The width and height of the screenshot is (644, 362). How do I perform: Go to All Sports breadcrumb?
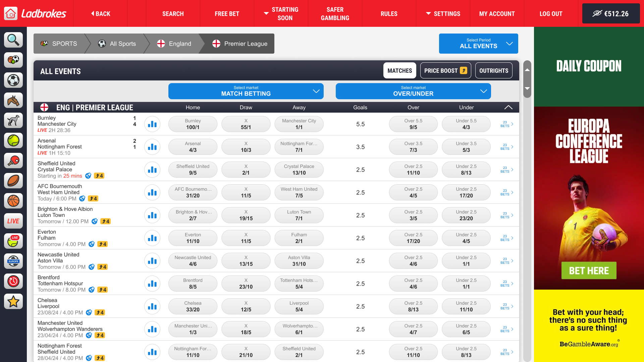117,44
